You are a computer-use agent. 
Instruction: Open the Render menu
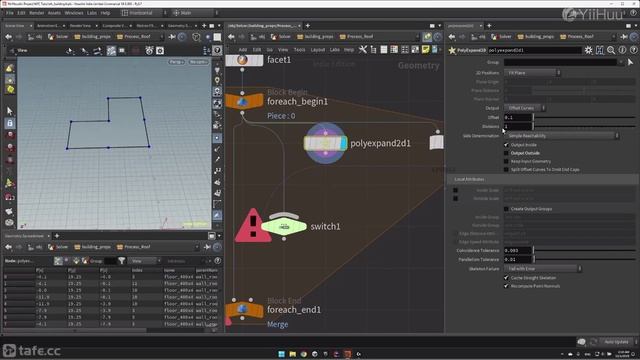(36, 13)
